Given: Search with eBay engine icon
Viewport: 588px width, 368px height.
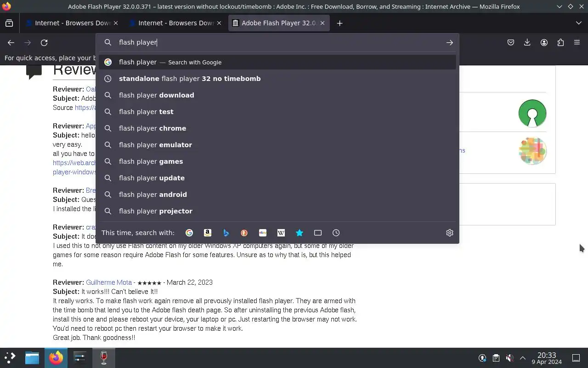Looking at the screenshot, I should click(x=263, y=233).
